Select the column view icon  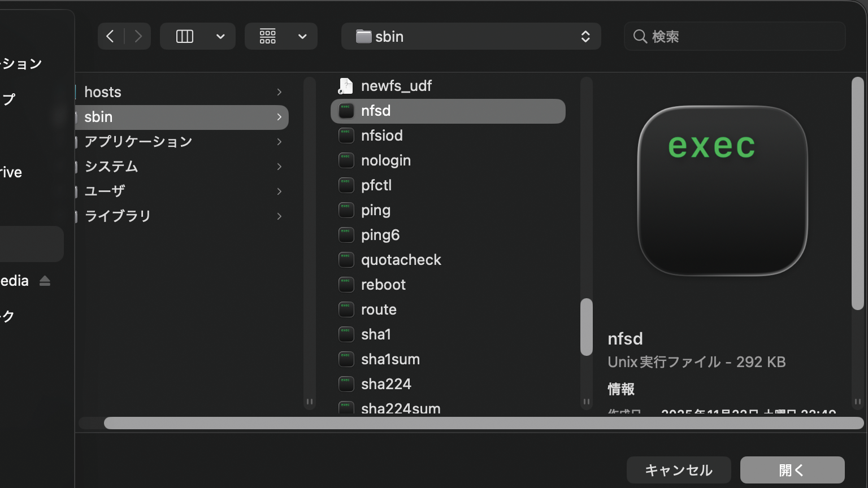pyautogui.click(x=185, y=37)
